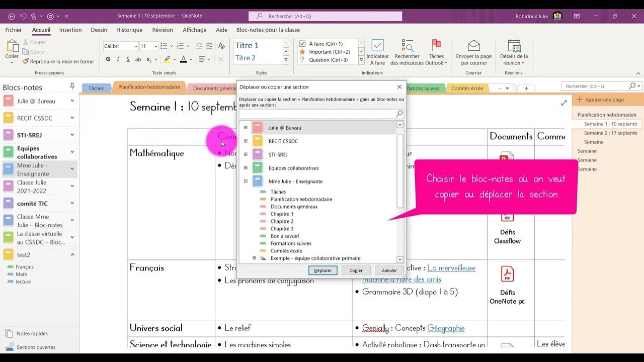Click the font color swatch button
644x362 pixels.
[183, 59]
